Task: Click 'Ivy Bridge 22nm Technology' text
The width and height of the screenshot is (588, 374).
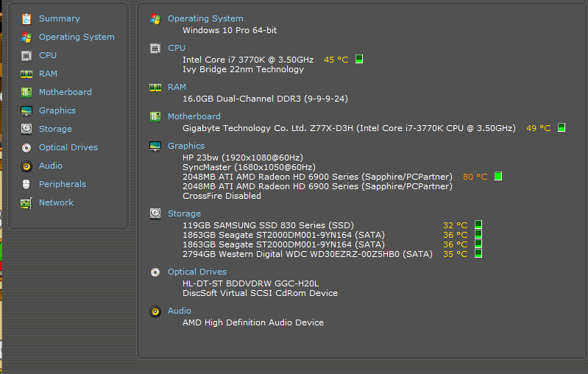Action: tap(243, 69)
